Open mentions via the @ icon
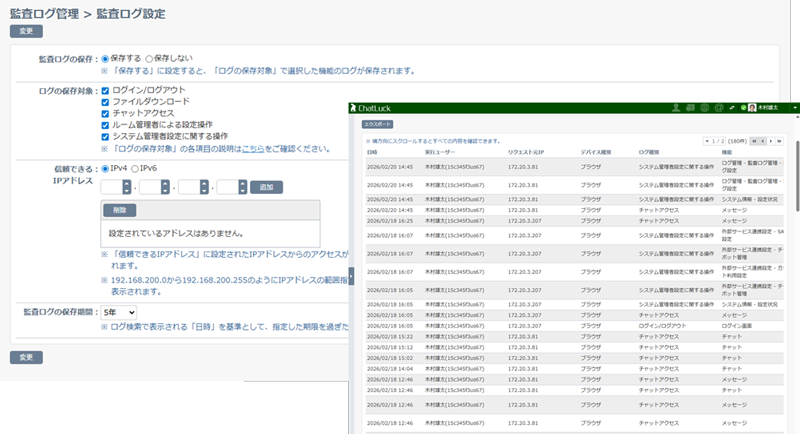Screen dimensions: 800x434 click(718, 108)
